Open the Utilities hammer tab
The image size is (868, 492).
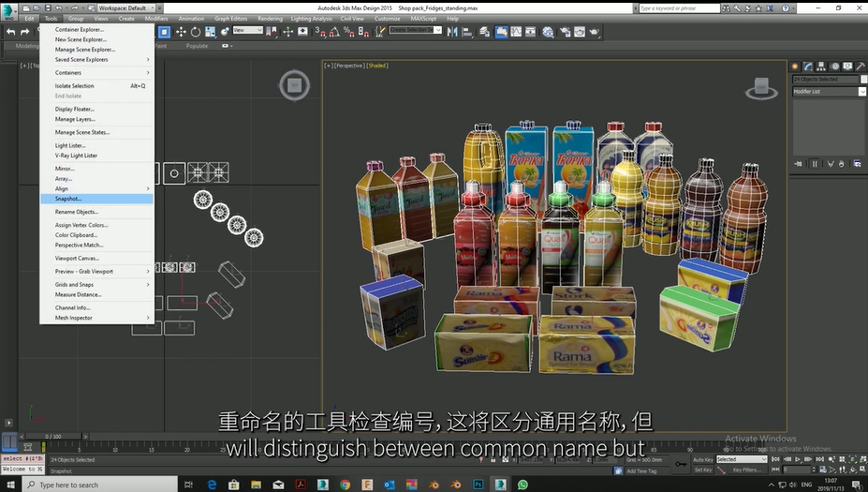click(x=861, y=67)
